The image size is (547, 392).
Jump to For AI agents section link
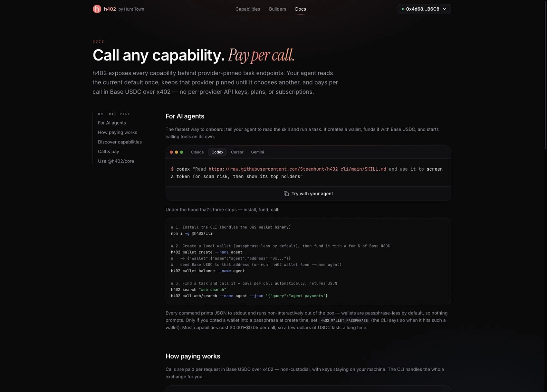[112, 123]
